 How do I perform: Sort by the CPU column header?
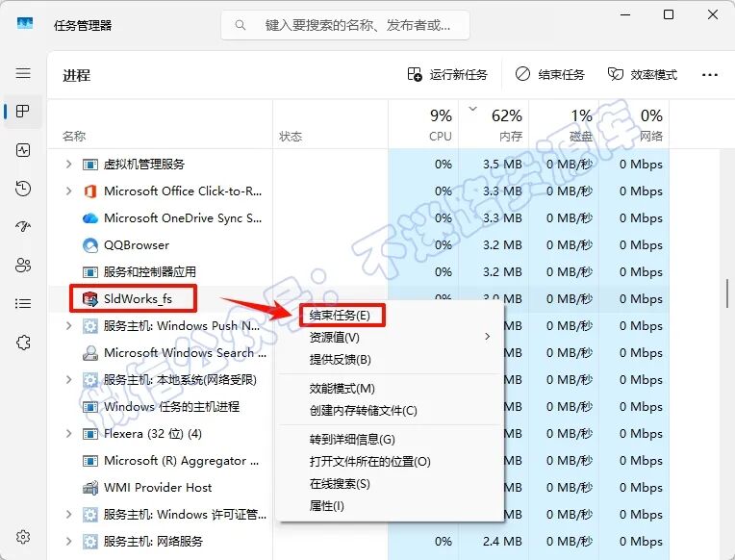(x=424, y=124)
